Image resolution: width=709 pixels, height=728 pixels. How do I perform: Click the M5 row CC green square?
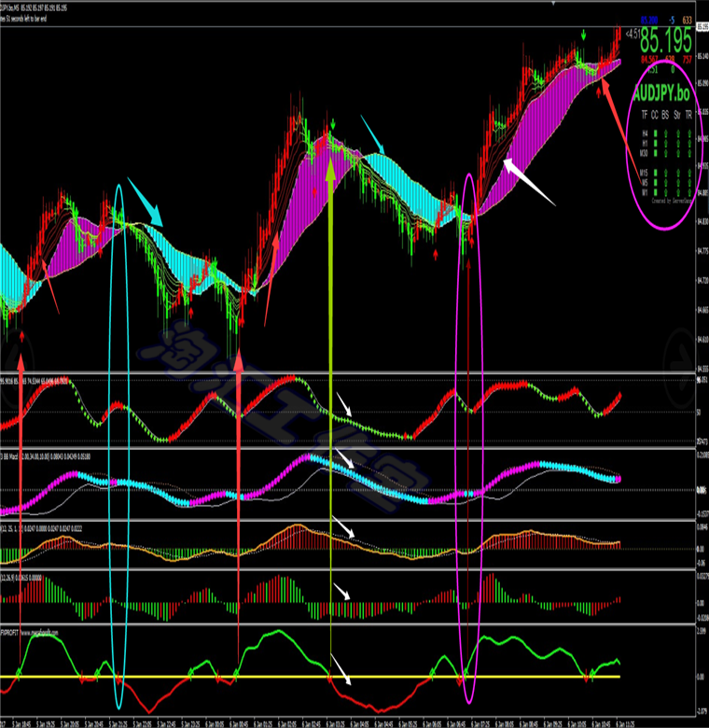pyautogui.click(x=655, y=182)
